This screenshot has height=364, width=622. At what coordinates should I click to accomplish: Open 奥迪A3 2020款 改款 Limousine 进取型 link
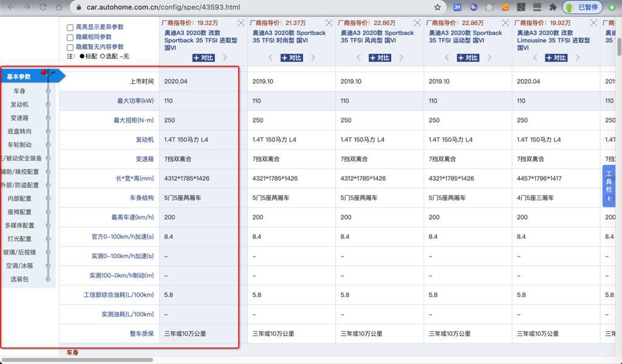click(x=553, y=40)
